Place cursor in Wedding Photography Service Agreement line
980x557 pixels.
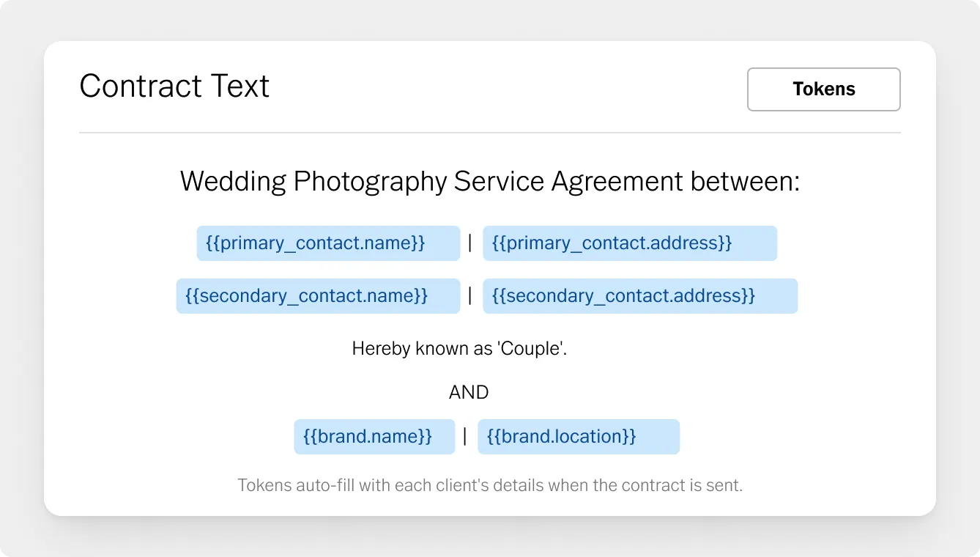(490, 182)
